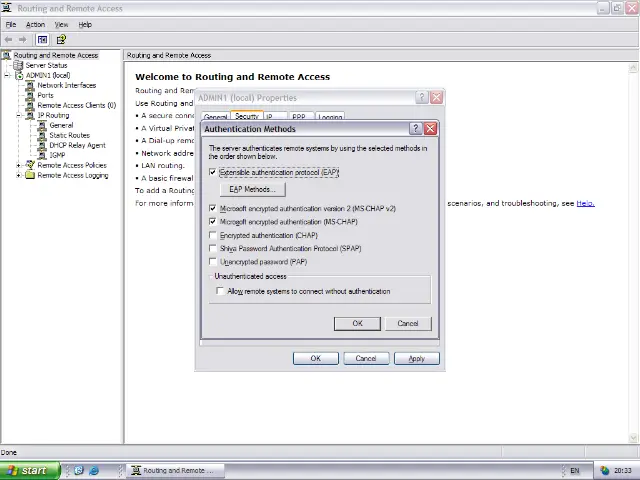Close the Authentication Methods dialog
The width and height of the screenshot is (640, 480).
430,129
